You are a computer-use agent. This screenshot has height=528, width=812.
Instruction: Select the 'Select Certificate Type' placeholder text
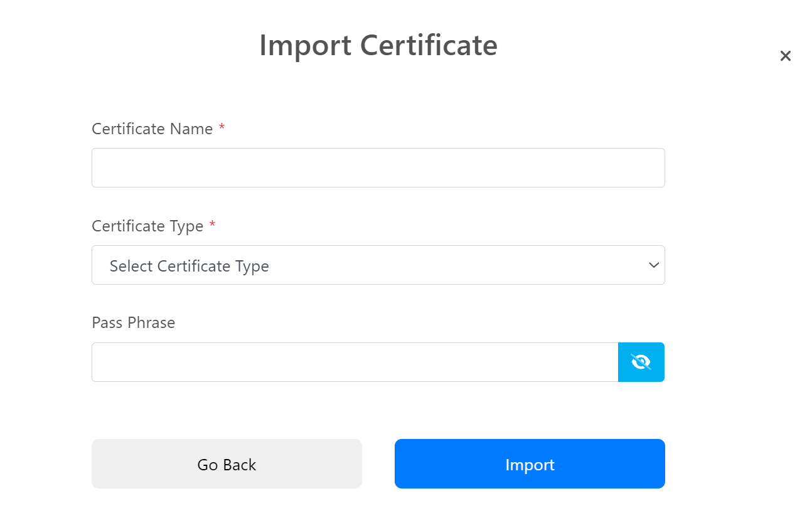click(x=189, y=266)
